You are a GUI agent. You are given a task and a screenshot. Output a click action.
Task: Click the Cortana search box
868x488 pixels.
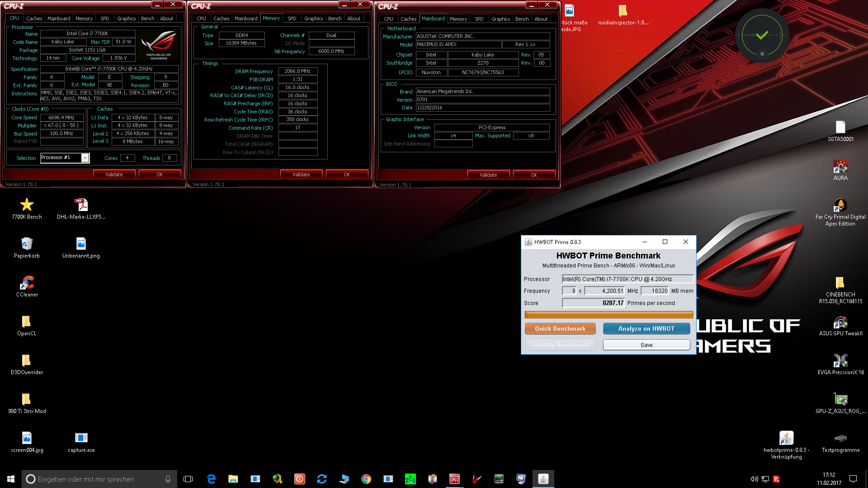99,479
